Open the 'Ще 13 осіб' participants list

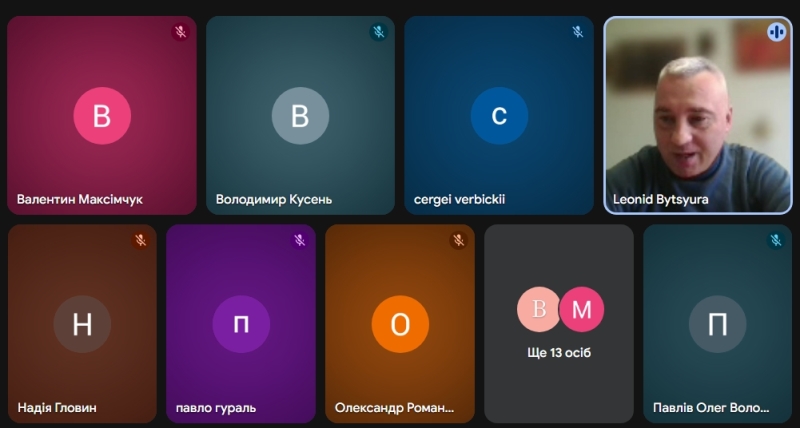pos(559,352)
